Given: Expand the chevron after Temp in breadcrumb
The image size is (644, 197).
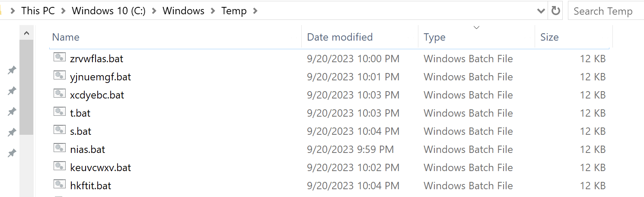Looking at the screenshot, I should point(255,11).
